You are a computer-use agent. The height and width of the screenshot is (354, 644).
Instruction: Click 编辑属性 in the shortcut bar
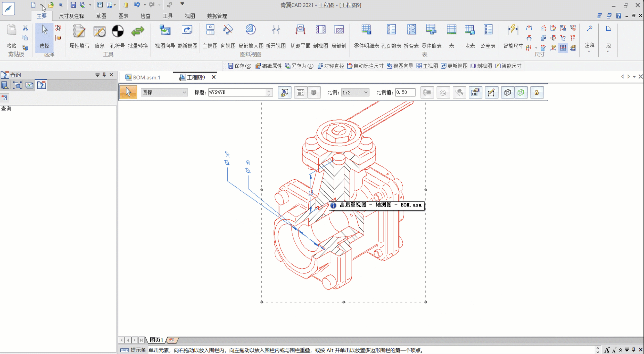268,66
